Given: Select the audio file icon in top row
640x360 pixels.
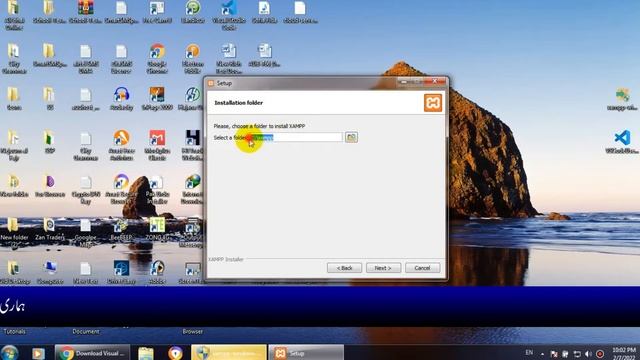Looking at the screenshot, I should 264,11.
